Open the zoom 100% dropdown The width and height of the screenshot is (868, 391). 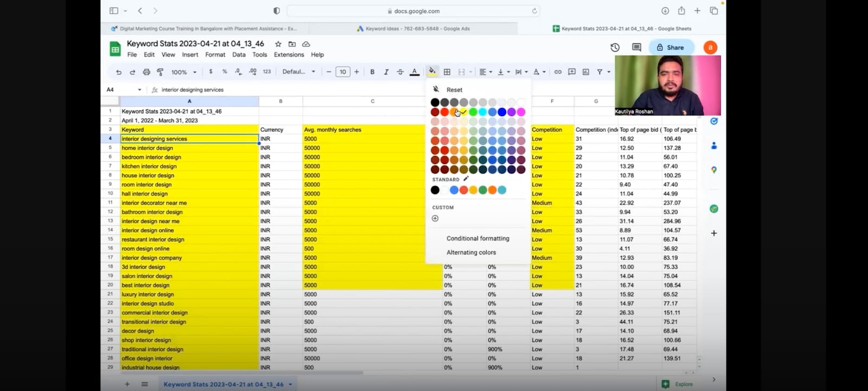pos(183,72)
